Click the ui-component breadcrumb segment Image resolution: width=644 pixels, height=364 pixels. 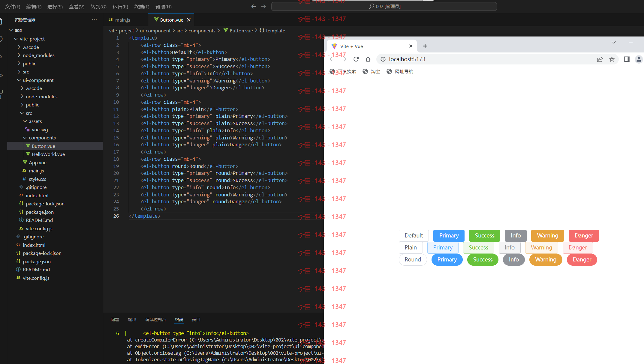(155, 31)
